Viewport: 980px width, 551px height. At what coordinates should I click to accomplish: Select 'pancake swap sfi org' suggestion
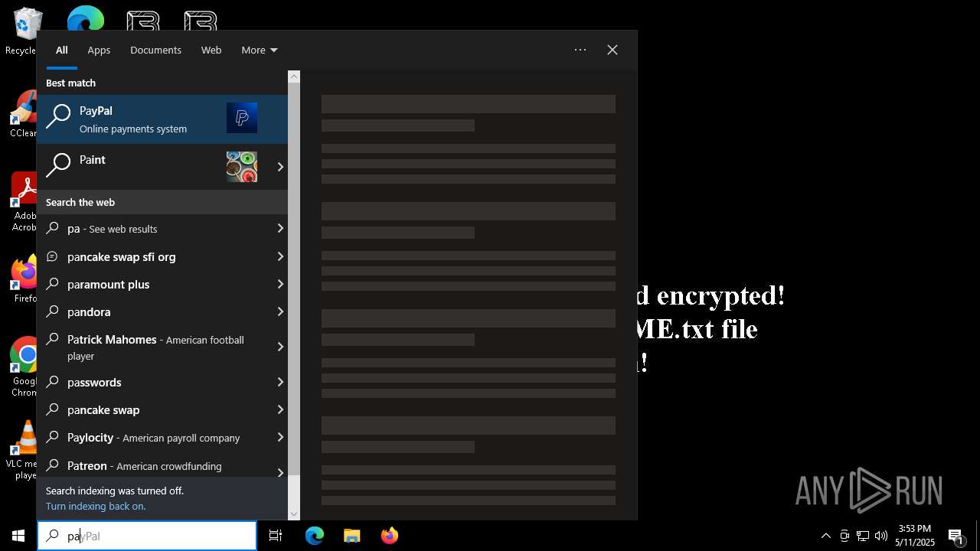(154, 256)
